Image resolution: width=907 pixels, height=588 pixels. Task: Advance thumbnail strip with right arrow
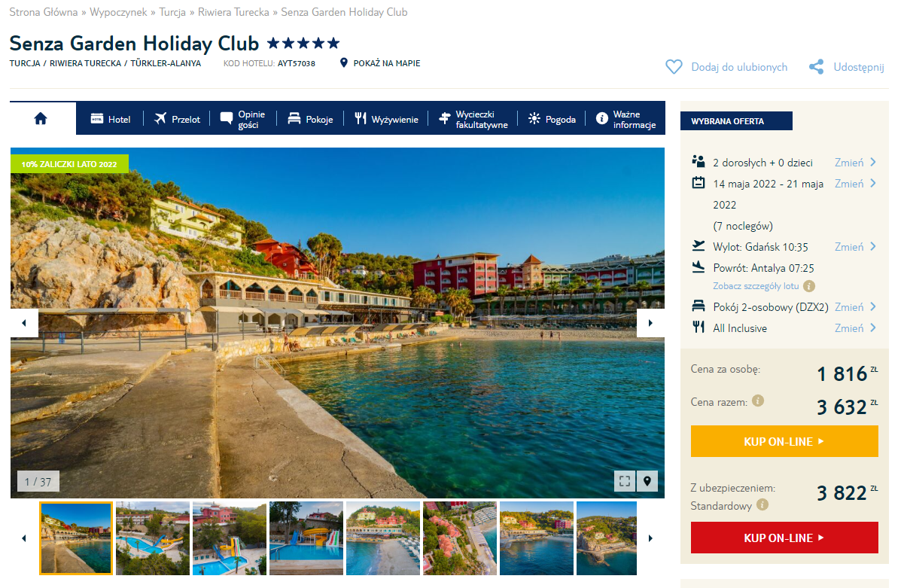coord(650,538)
